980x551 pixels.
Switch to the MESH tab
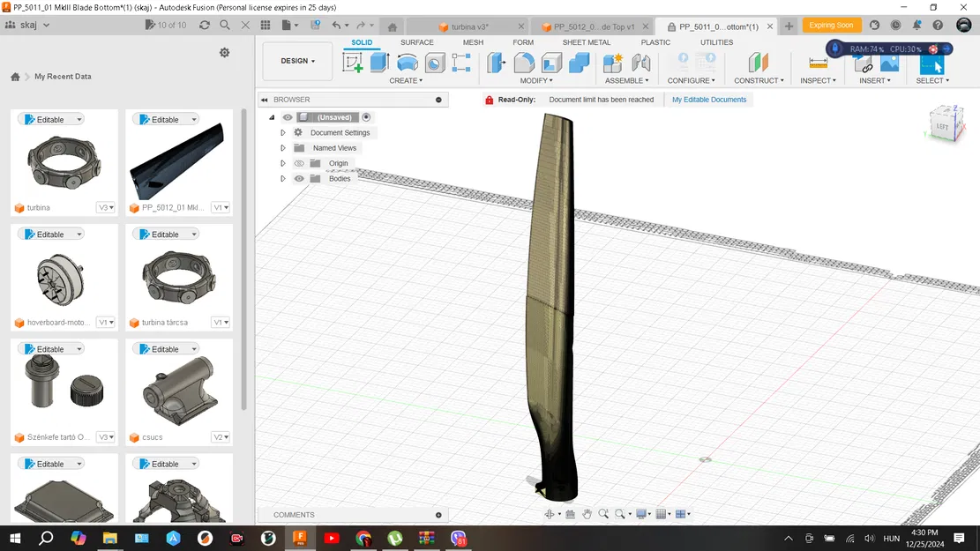(x=473, y=42)
